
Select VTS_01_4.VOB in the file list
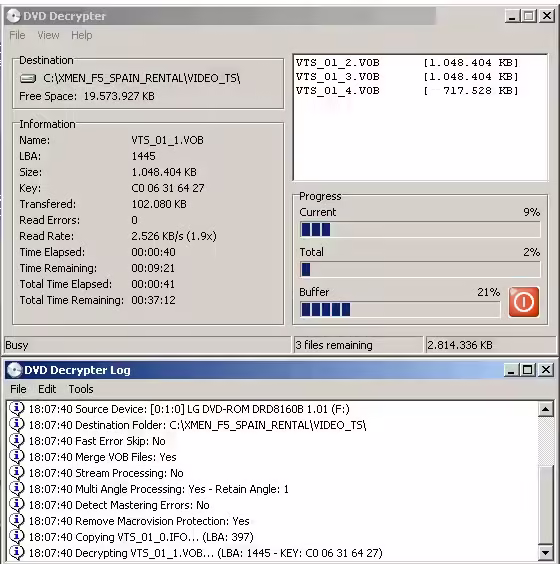point(407,91)
